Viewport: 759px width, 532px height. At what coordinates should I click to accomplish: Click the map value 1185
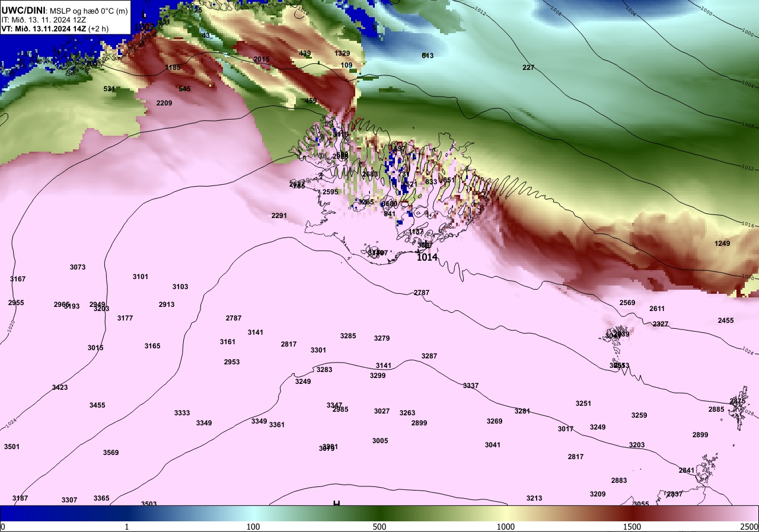[x=173, y=68]
